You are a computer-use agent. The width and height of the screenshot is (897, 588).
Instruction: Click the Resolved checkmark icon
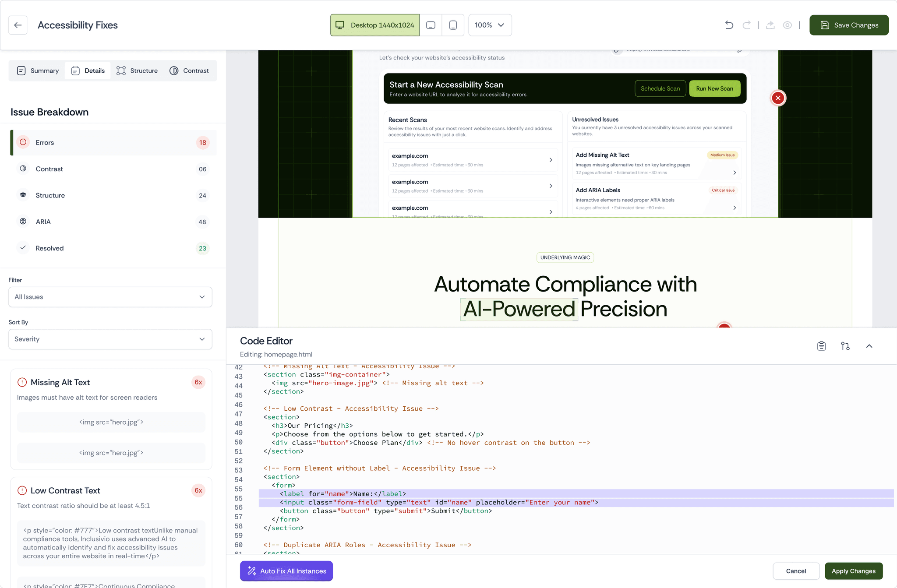point(23,248)
